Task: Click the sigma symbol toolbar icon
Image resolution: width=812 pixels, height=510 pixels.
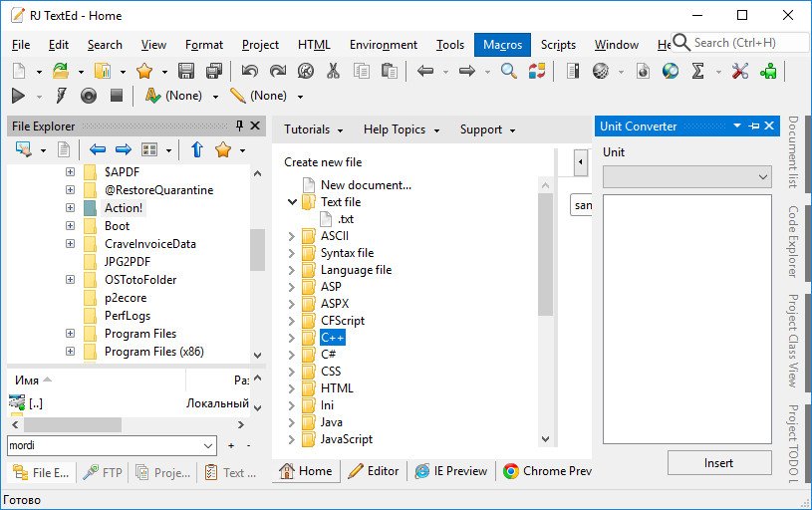Action: [698, 71]
